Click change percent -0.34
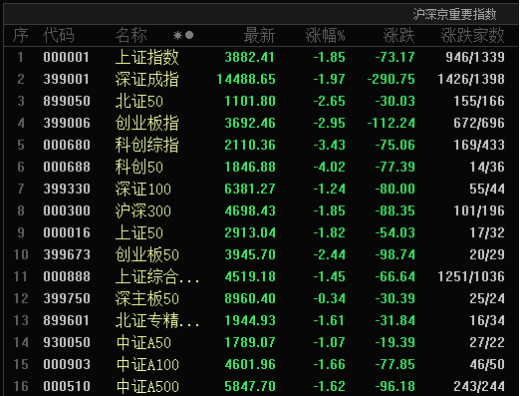The width and height of the screenshot is (520, 396). pos(329,298)
